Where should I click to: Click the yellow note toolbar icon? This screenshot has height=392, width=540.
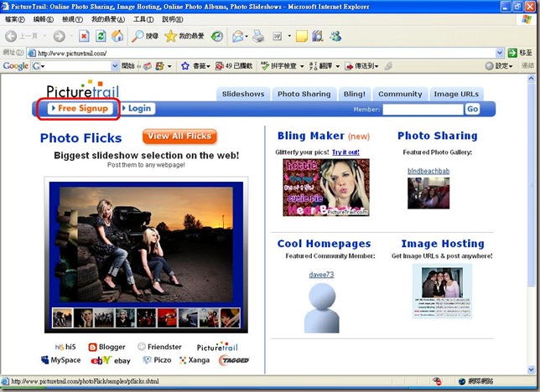coord(301,36)
